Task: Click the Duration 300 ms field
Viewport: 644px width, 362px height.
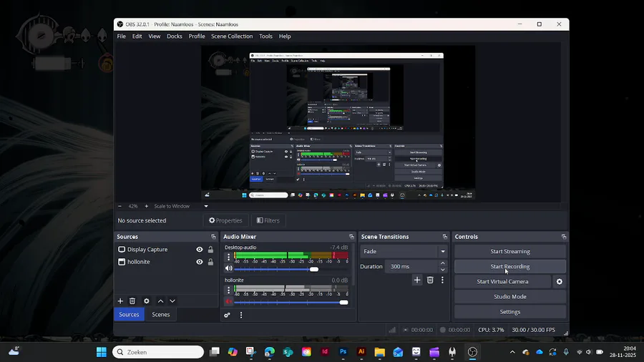Action: pyautogui.click(x=411, y=266)
